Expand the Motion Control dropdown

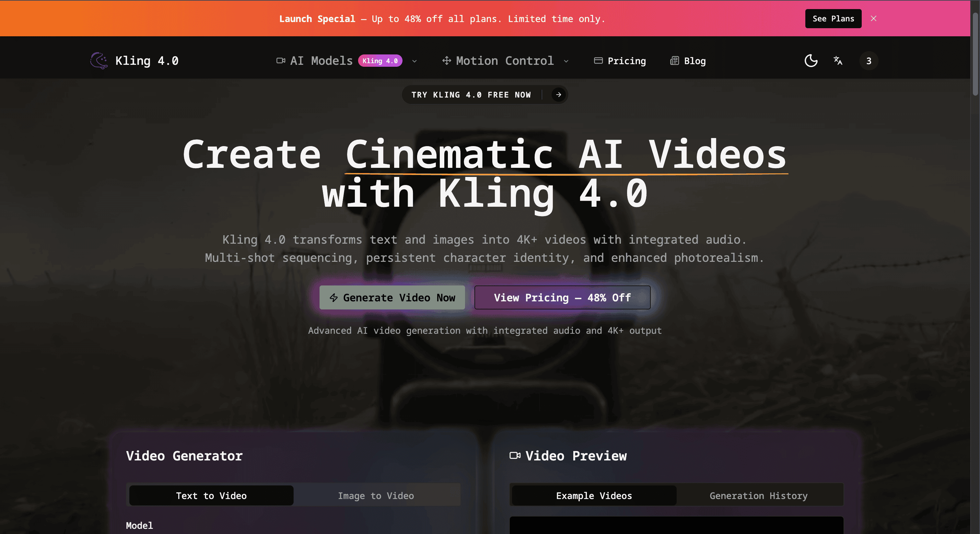566,61
